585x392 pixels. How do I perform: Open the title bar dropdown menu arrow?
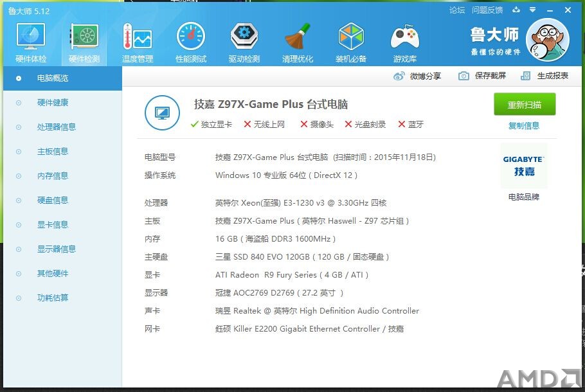pos(533,10)
